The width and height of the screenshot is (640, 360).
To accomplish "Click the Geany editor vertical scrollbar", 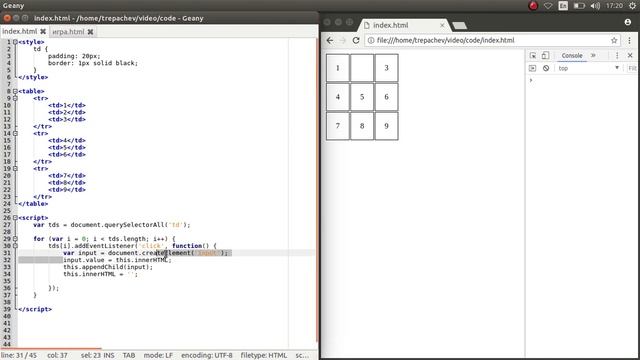I will point(316,190).
